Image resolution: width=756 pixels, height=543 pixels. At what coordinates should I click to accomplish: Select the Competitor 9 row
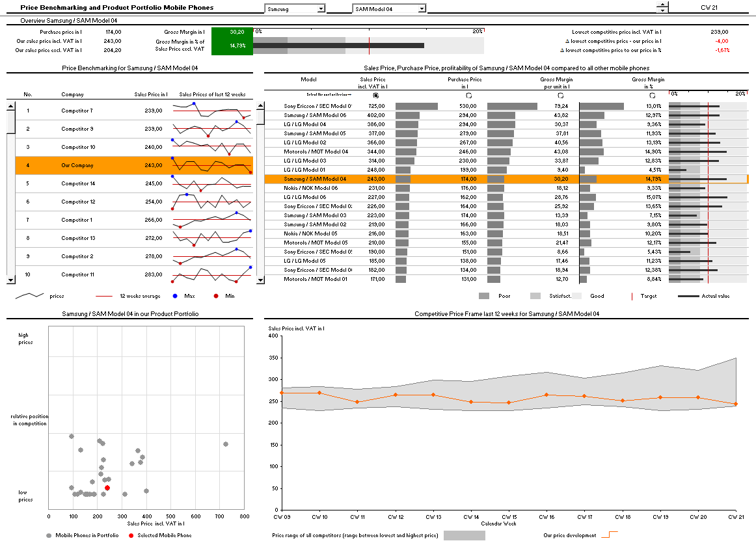[134, 129]
